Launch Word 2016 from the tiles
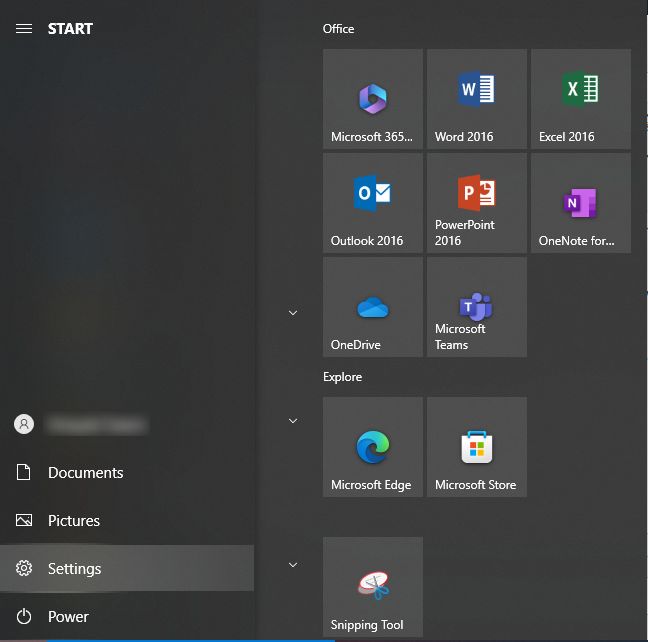The width and height of the screenshot is (648, 642). (x=476, y=99)
